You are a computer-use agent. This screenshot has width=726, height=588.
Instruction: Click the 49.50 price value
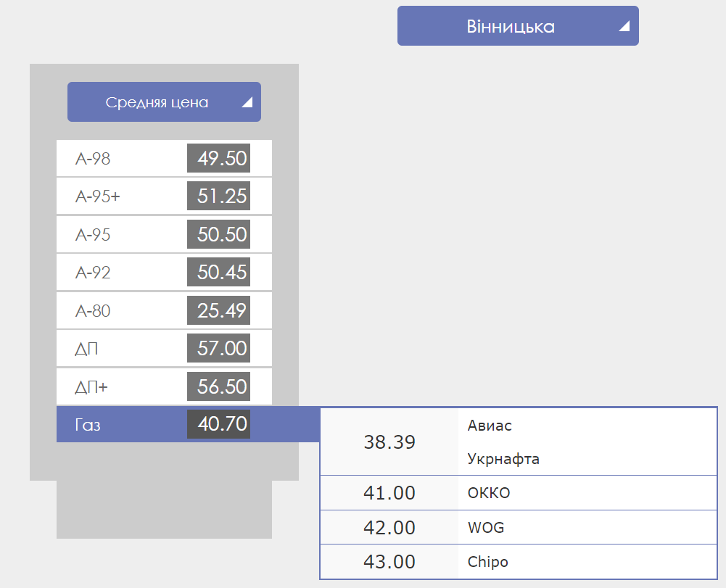218,158
